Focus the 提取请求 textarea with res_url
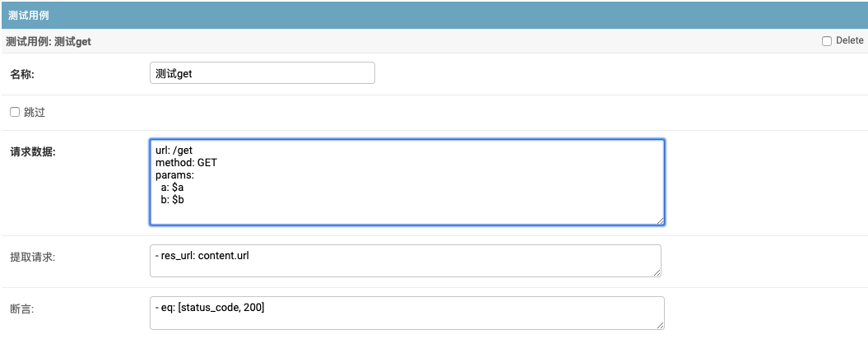This screenshot has width=868, height=339. pos(405,260)
